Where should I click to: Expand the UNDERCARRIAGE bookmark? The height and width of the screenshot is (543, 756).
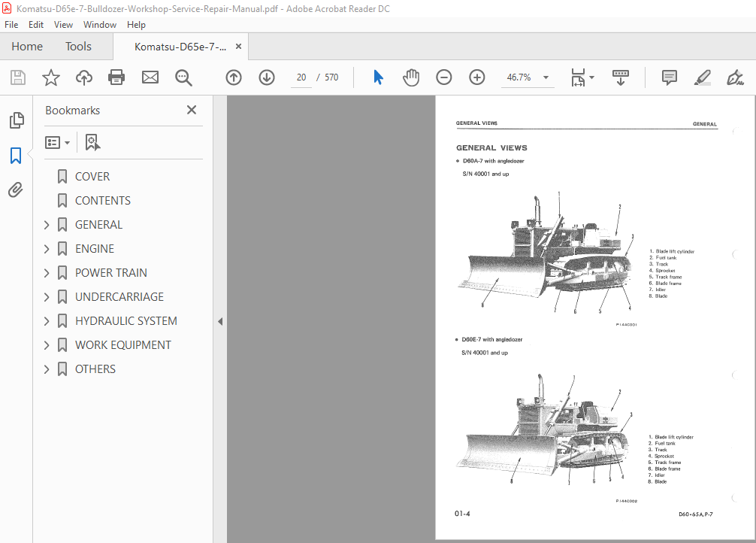click(x=47, y=297)
